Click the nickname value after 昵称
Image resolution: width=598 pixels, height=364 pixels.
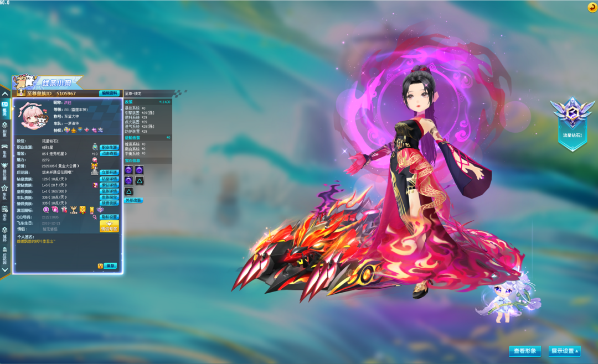(x=68, y=103)
